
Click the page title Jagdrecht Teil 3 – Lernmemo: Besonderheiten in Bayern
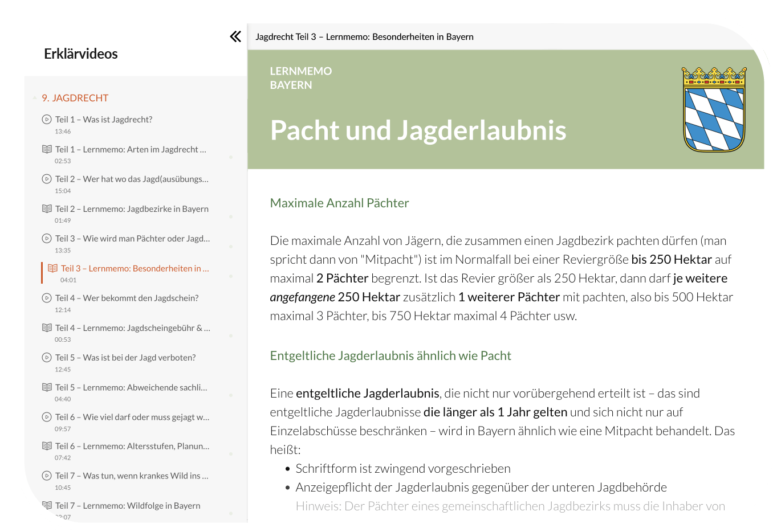(x=364, y=37)
